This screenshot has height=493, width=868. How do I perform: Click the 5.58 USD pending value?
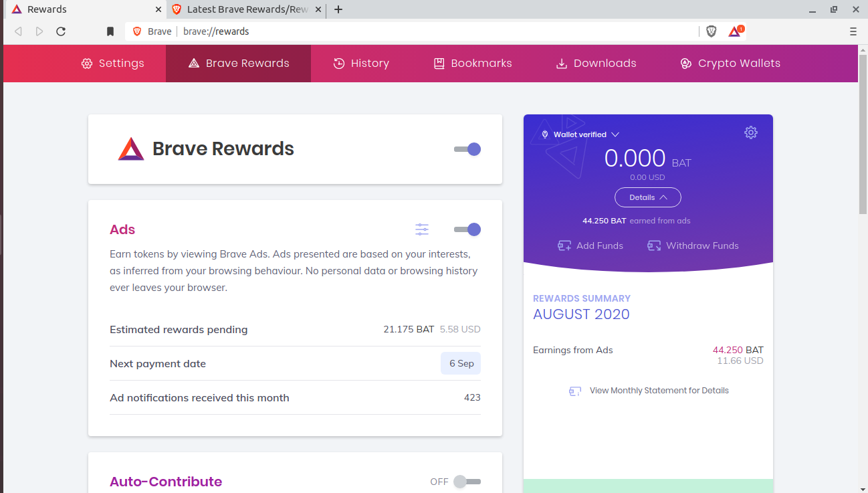coord(460,329)
